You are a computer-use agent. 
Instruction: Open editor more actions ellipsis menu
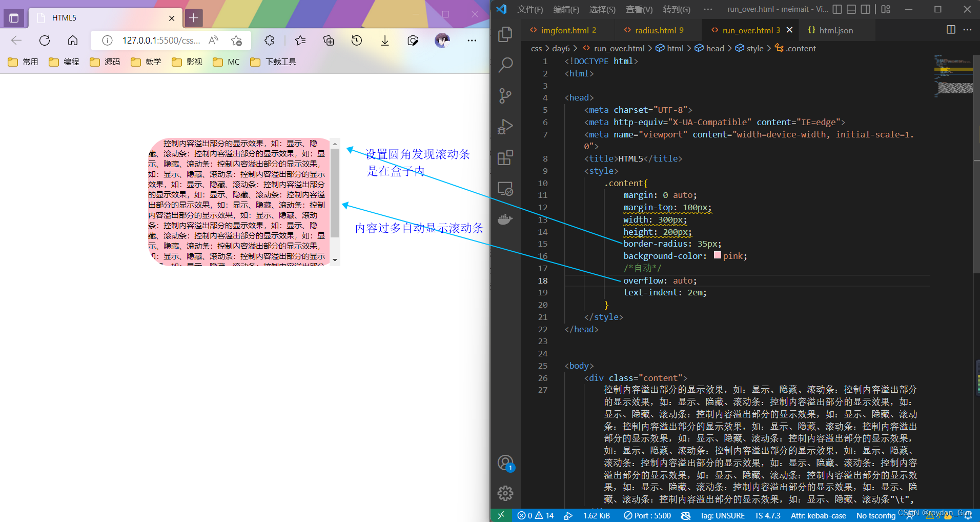point(967,30)
